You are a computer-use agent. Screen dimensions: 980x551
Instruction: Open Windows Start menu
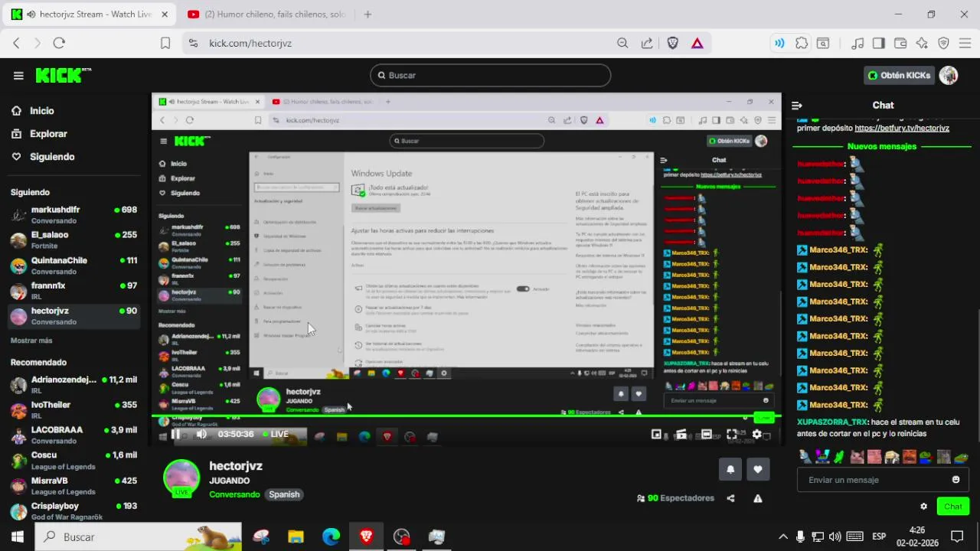point(17,536)
